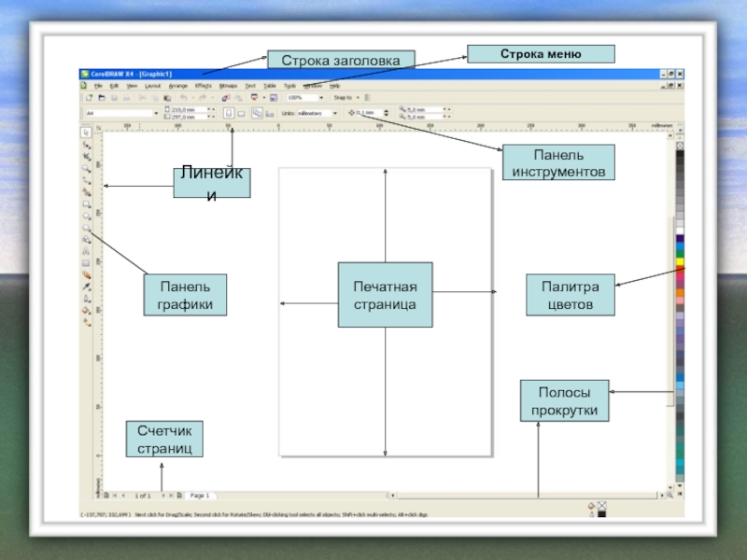Select the Pick tool in the toolbox

coord(87,133)
